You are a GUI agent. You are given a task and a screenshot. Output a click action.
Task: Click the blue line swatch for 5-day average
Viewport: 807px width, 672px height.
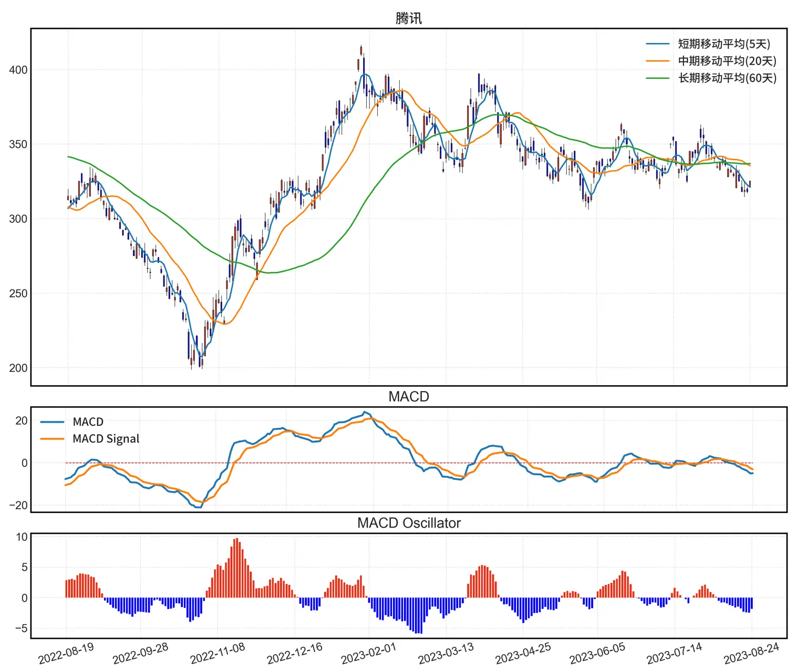point(657,44)
